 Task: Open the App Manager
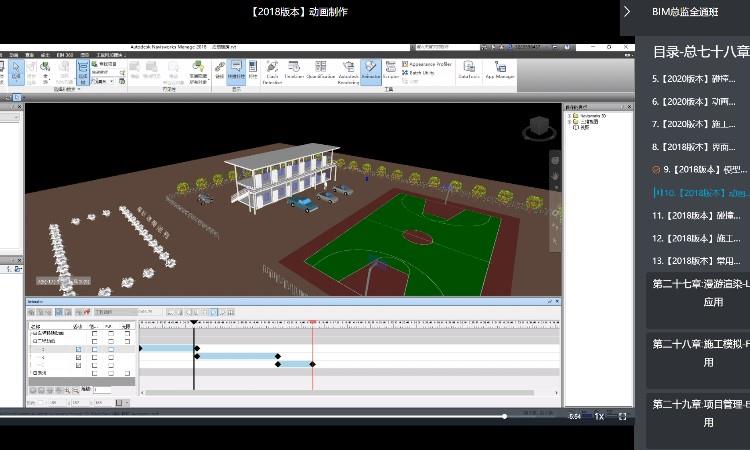[x=499, y=71]
